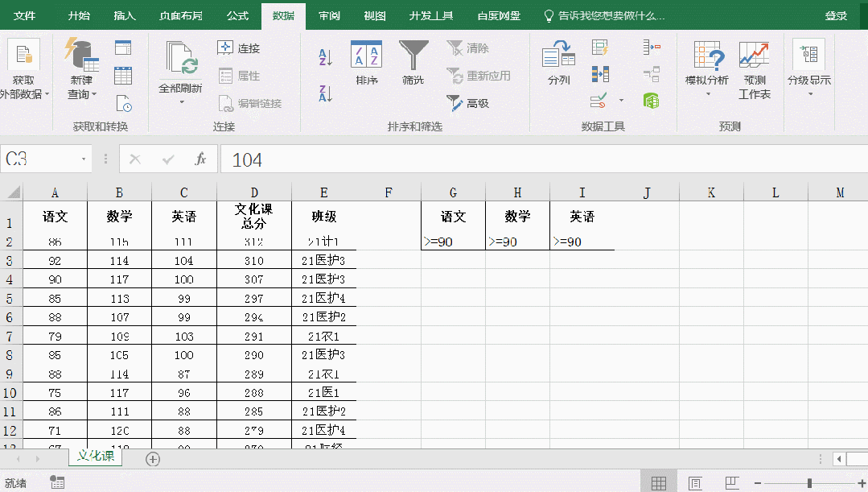Screen dimensions: 868x492
Task: Switch to the Home tab
Action: [79, 15]
